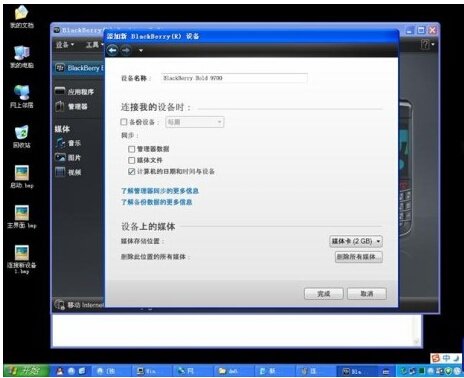Screen dimensions: 464x378
Task: Click the moon icon on the Sogou bar
Action: coord(455,358)
